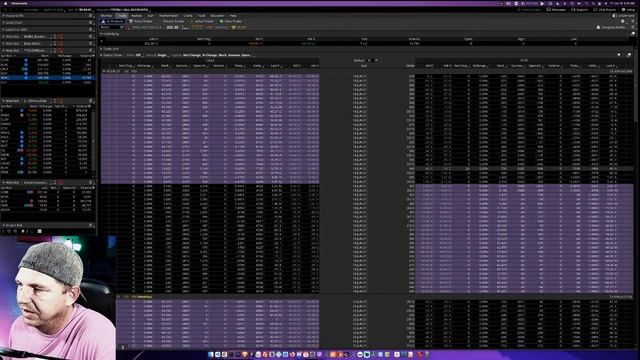Click the OnDemand button
Viewport: 640px width, 360px height.
click(624, 16)
